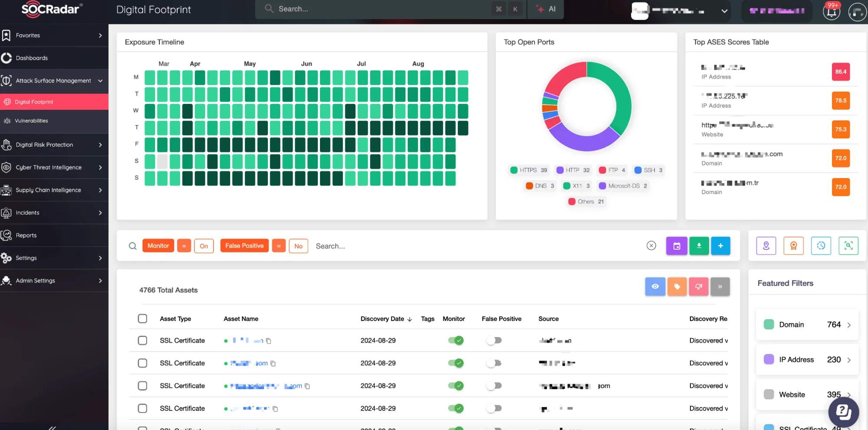This screenshot has width=868, height=430.
Task: Click the No filter value
Action: click(298, 246)
